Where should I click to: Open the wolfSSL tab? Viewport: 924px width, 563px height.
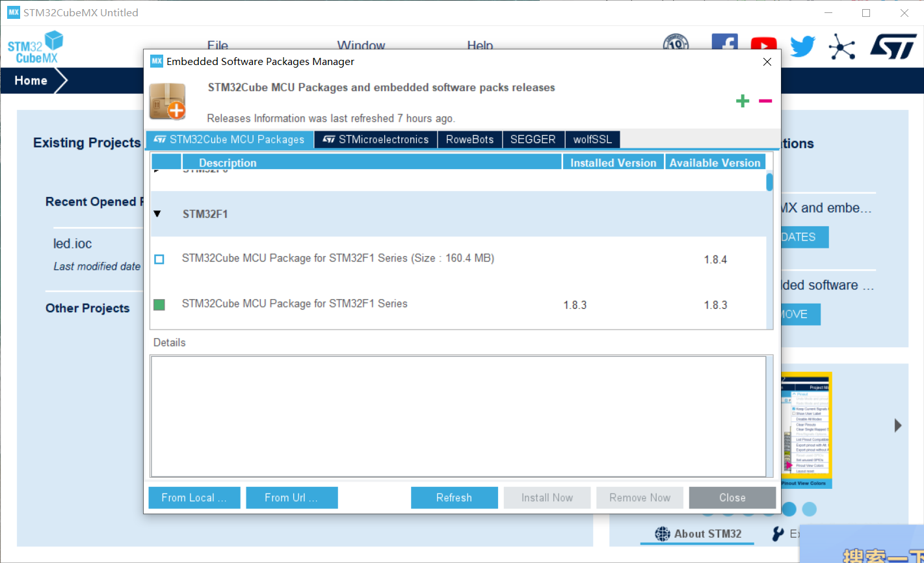tap(593, 140)
